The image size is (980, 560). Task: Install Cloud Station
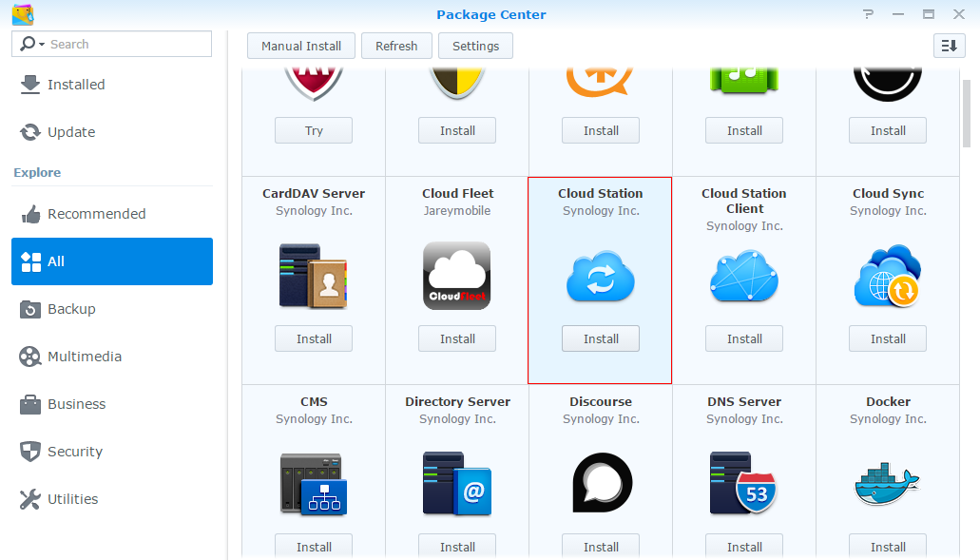[601, 338]
